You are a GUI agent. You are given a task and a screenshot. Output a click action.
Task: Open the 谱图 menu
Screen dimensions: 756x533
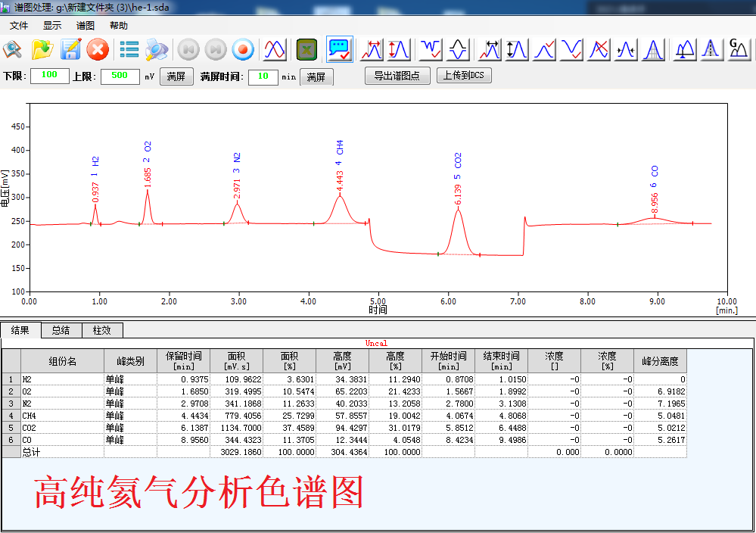tap(86, 26)
